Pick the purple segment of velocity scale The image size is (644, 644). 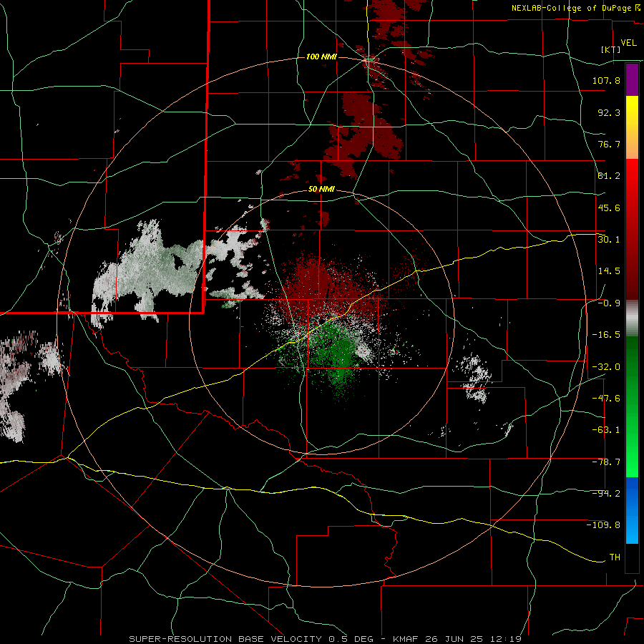pos(632,79)
